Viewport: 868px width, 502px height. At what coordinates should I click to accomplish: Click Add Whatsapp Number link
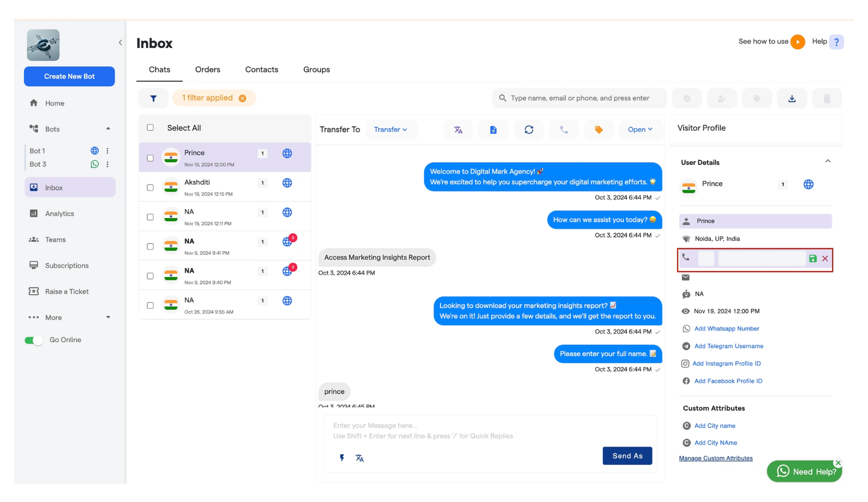pos(727,329)
